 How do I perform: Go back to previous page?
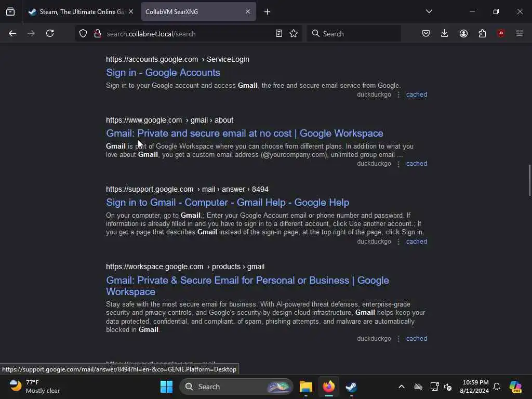point(12,34)
